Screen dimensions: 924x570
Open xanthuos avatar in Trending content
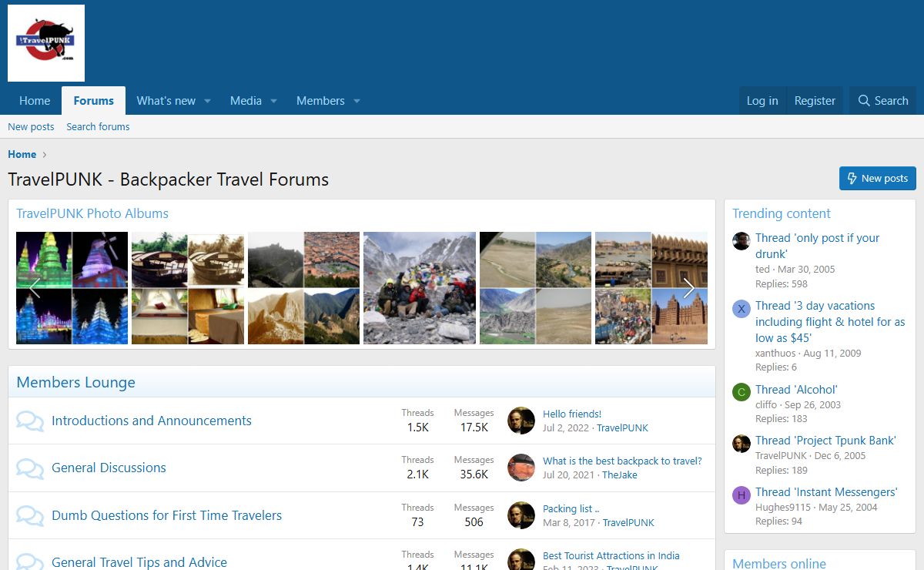(741, 309)
